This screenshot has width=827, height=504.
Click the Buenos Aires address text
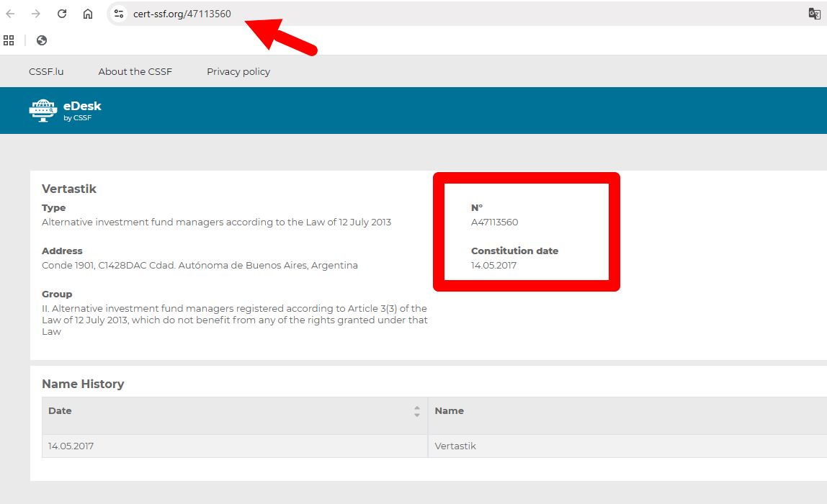tap(200, 265)
